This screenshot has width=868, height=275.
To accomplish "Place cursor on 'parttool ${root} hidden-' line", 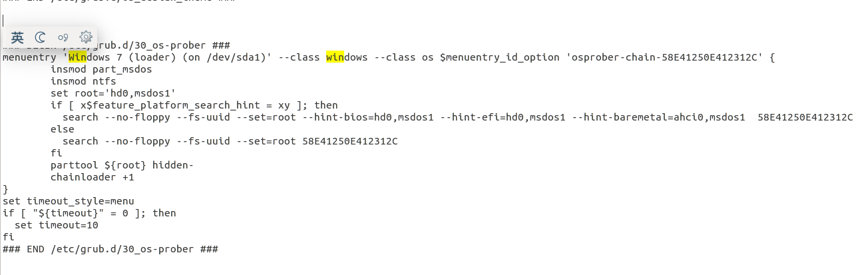I will pos(122,165).
